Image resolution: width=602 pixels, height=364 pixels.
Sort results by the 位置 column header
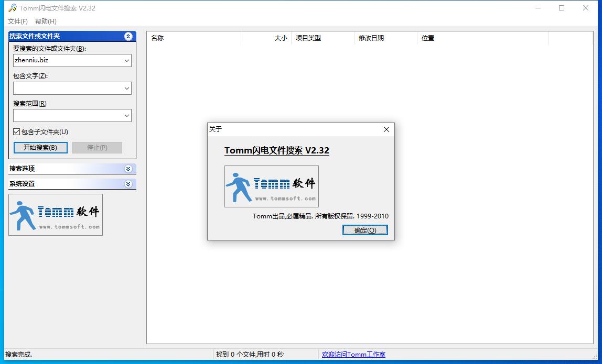(x=482, y=38)
